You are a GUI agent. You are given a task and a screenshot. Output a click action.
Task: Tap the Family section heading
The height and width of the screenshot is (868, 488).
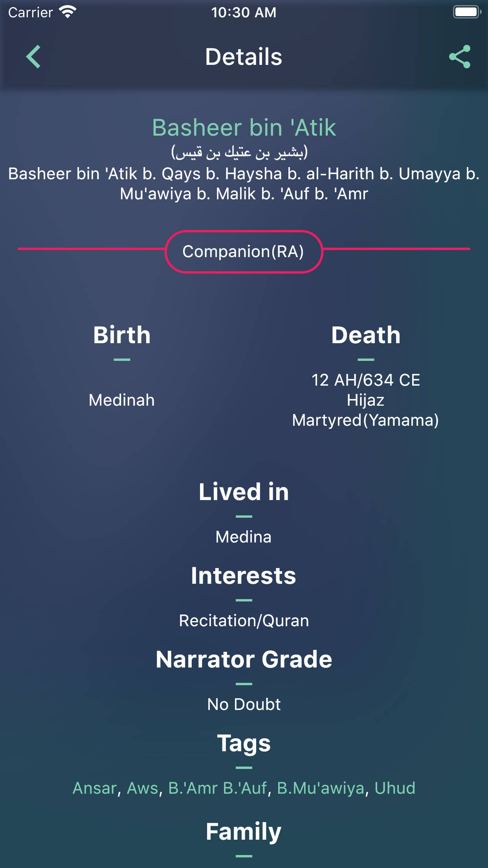244,831
